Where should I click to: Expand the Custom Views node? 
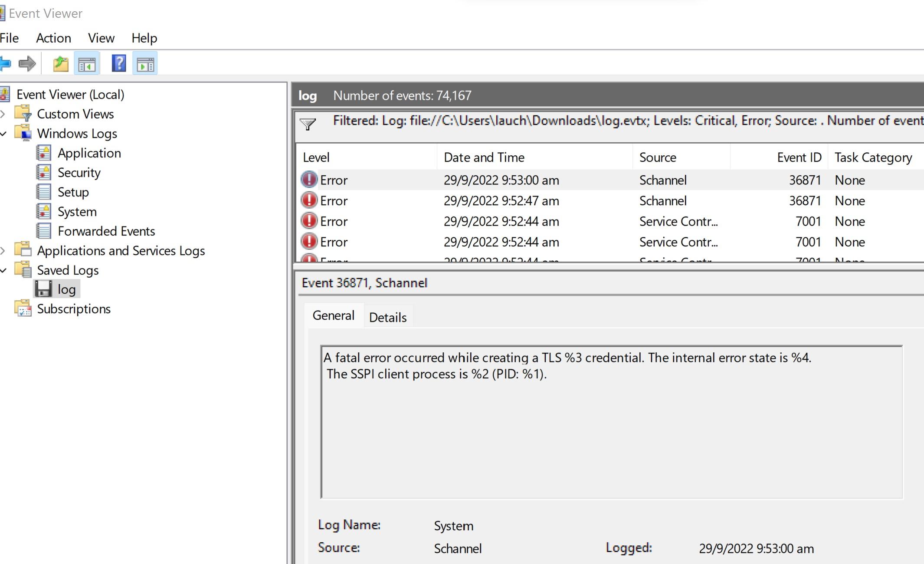point(3,114)
